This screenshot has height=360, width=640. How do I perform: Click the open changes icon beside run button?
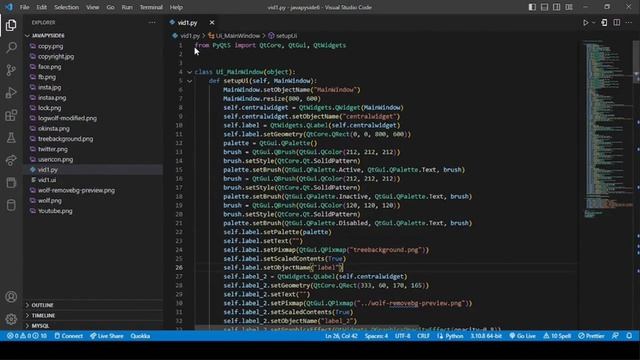coord(604,23)
